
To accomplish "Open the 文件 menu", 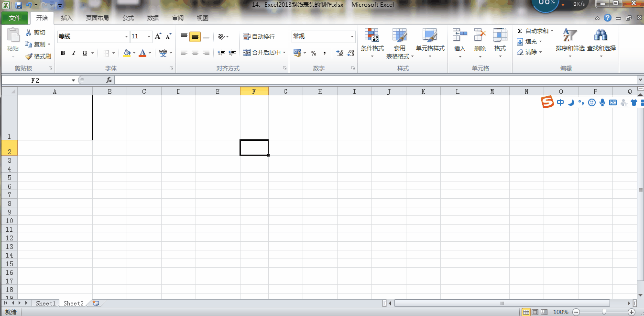I will point(15,18).
